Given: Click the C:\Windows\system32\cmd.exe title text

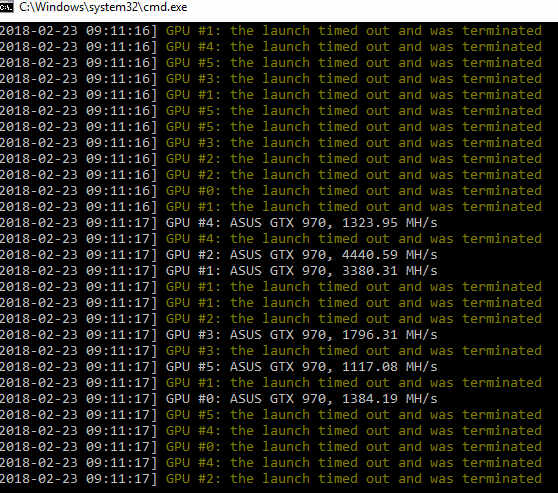Looking at the screenshot, I should [103, 7].
